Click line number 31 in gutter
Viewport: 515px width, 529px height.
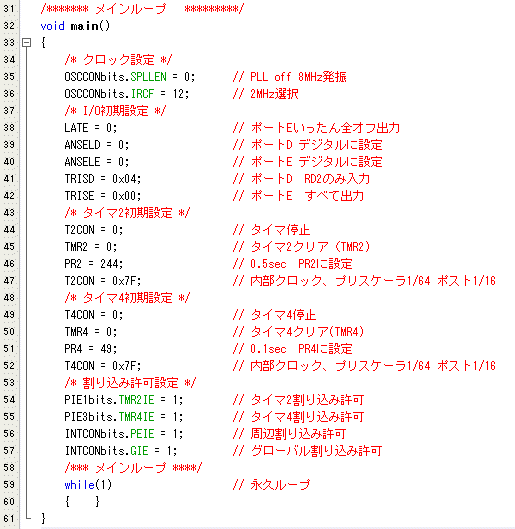point(9,8)
